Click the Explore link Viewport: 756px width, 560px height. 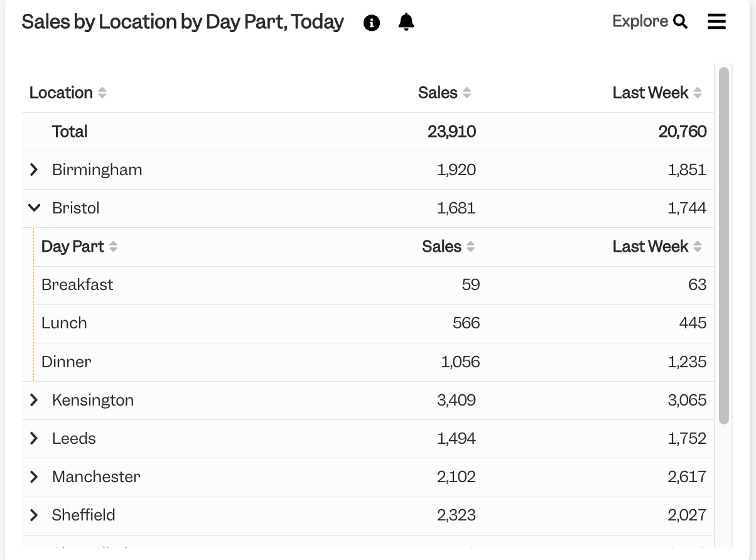640,21
